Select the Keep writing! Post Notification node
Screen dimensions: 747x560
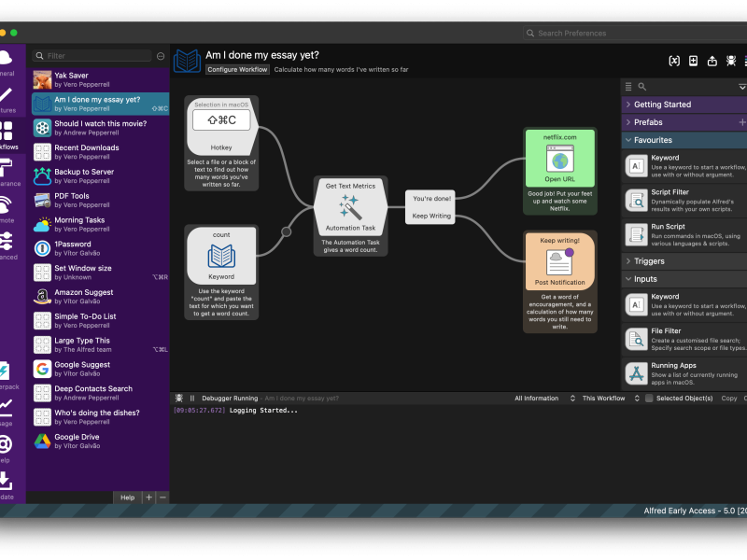click(559, 261)
